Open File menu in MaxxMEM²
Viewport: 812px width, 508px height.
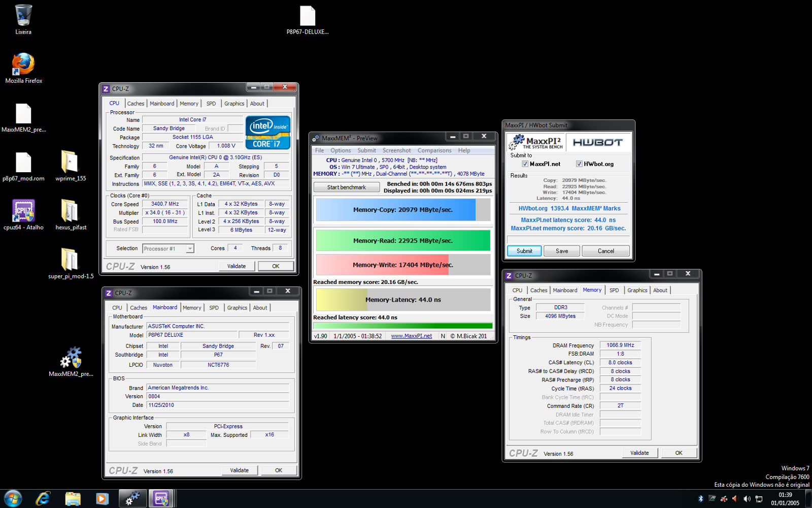tap(319, 150)
